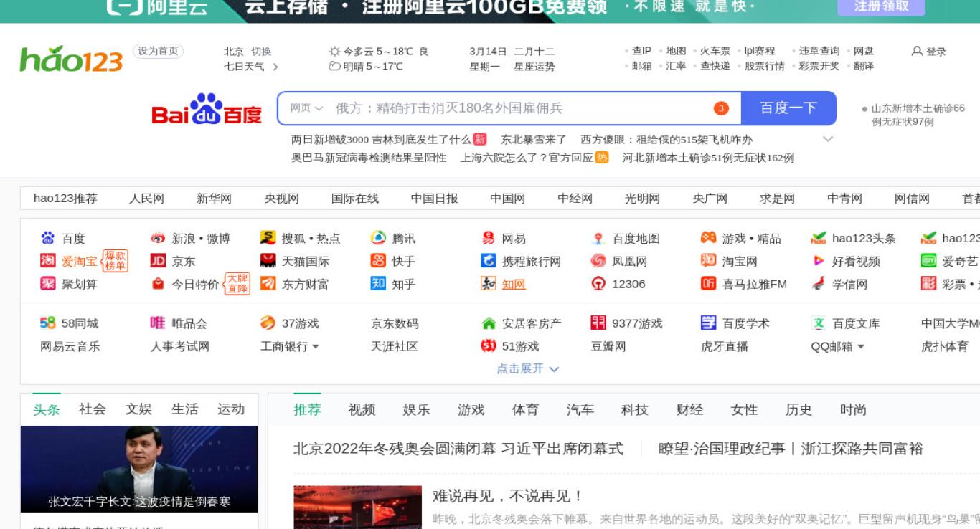Click the 百度一下 search button

[x=788, y=108]
